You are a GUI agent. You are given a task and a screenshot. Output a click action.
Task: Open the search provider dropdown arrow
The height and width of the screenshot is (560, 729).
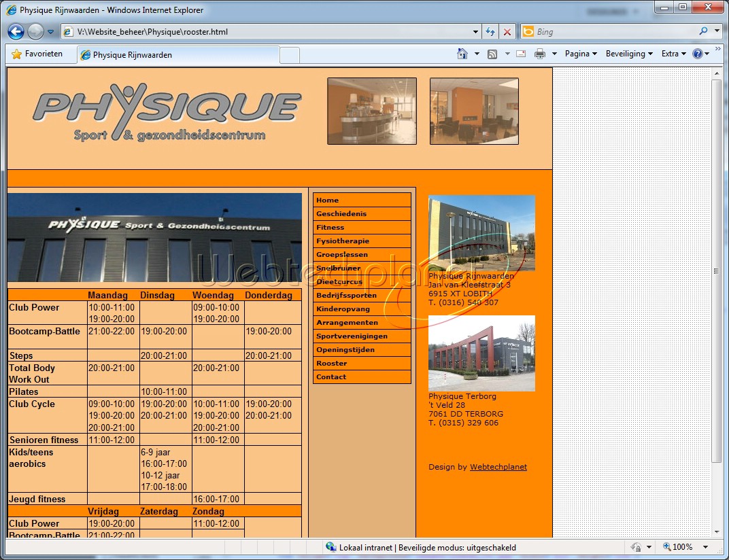pyautogui.click(x=717, y=31)
